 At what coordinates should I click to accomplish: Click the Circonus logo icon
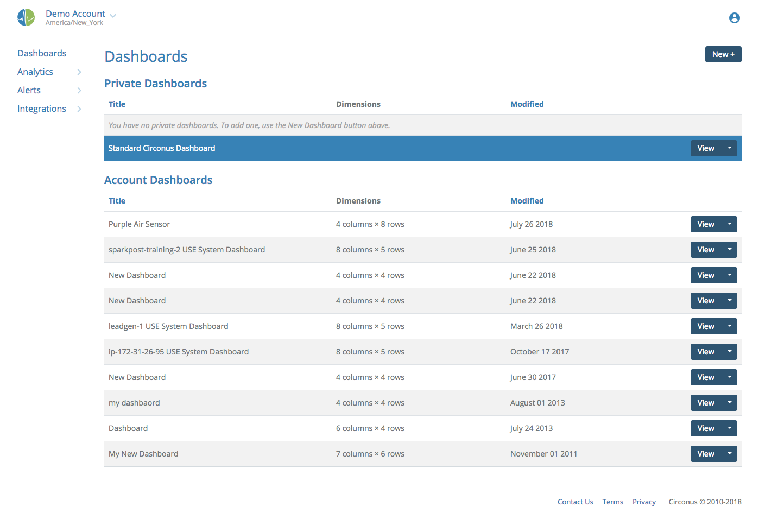(x=26, y=17)
